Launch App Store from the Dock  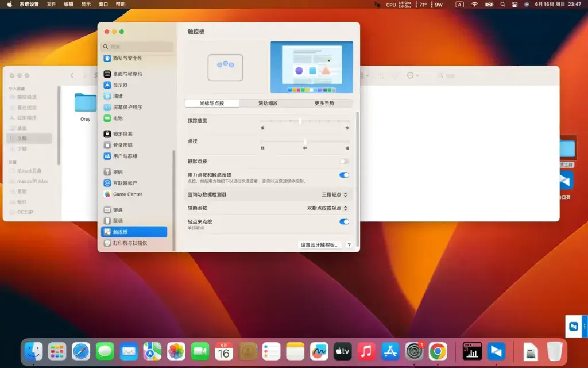pyautogui.click(x=390, y=352)
